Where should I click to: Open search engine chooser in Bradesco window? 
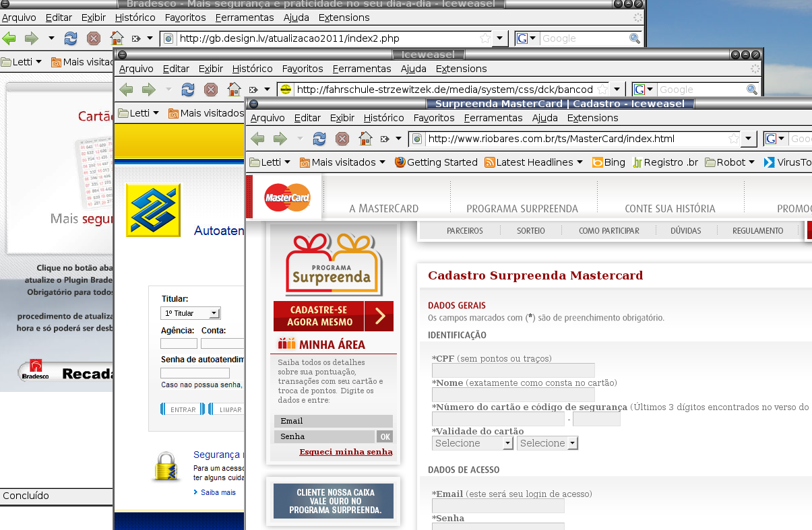pyautogui.click(x=526, y=38)
